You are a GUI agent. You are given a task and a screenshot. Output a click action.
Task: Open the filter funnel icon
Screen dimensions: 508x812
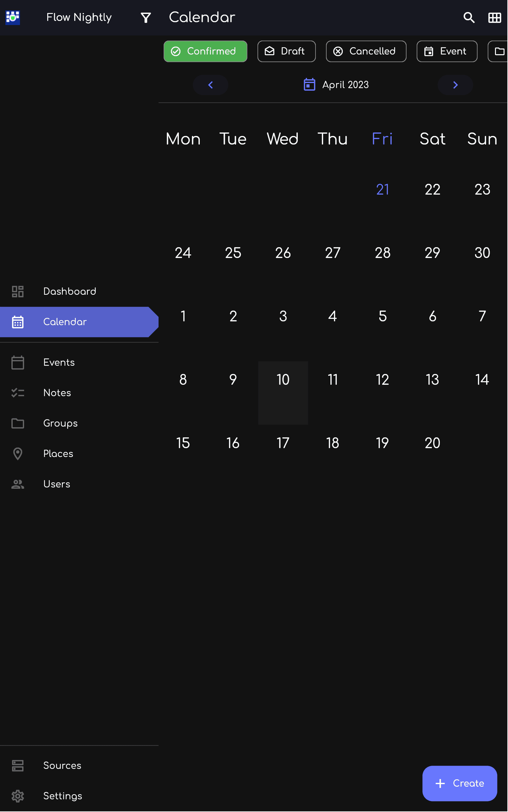(x=146, y=17)
